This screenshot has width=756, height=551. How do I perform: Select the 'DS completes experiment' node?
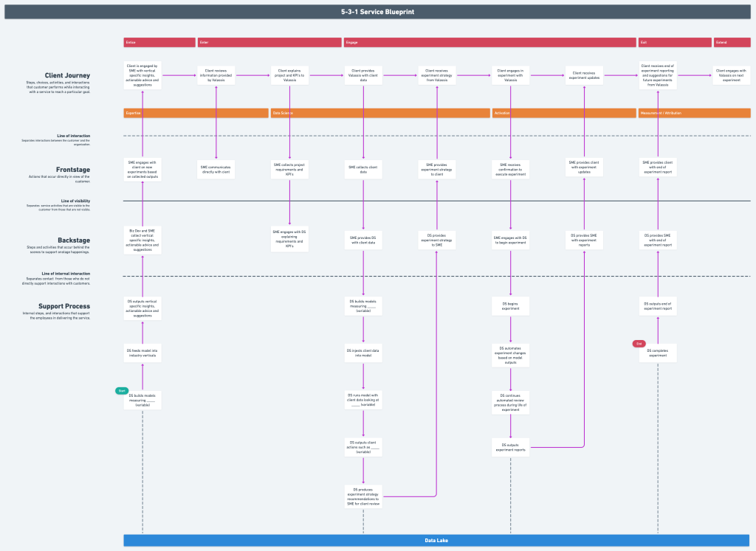657,353
